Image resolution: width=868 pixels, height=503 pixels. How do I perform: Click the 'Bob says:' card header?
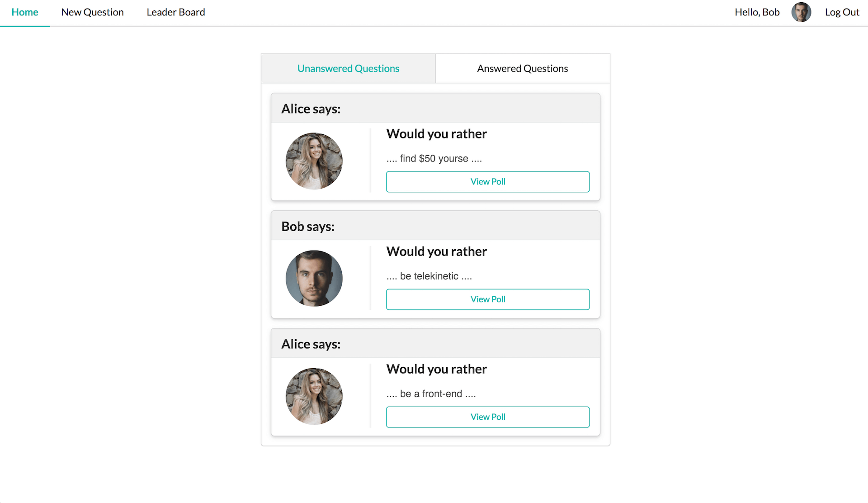pyautogui.click(x=435, y=226)
